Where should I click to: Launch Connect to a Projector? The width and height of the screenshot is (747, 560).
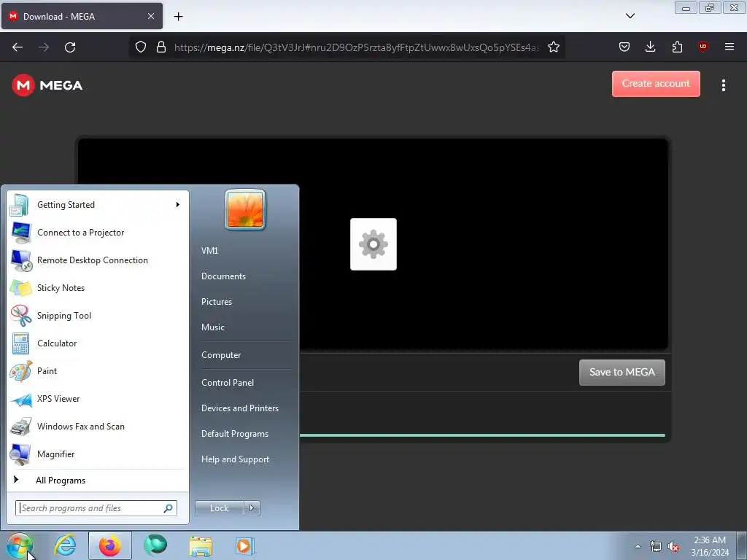98,233
